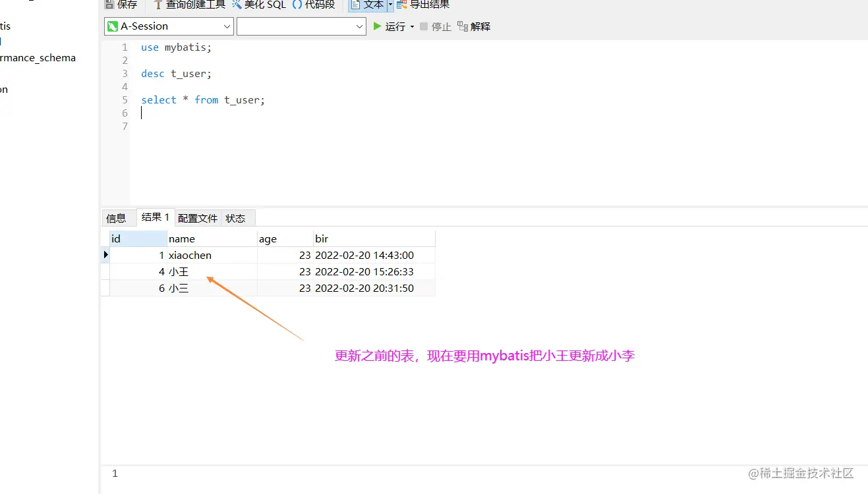Open the query builder tool (查询创建工具)
868x494 pixels.
click(x=189, y=5)
